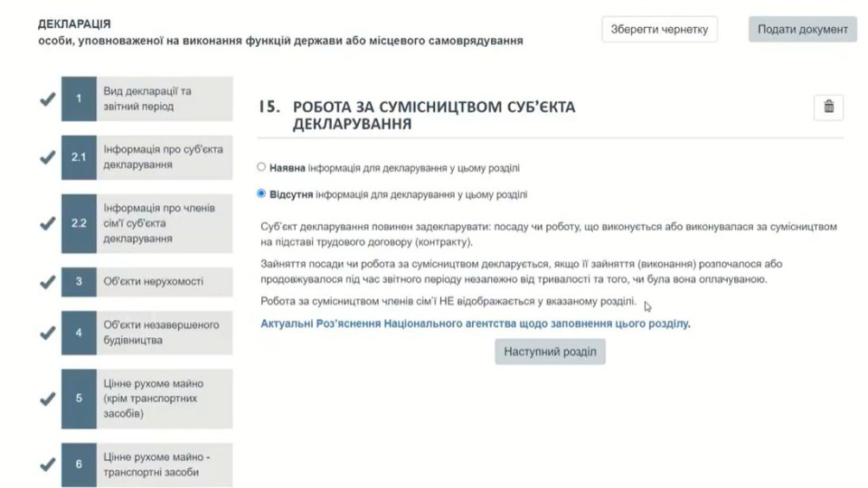Click checkmark icon beside step 5

tap(48, 399)
